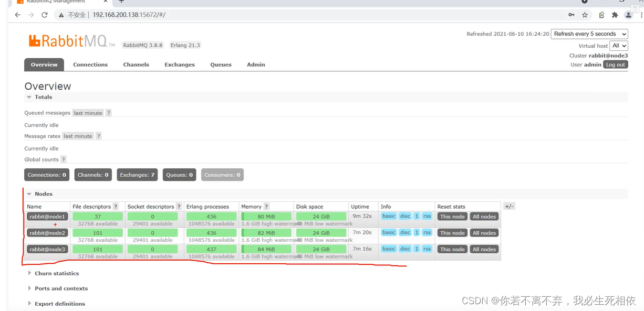Click the 82 MiB memory bar for node2

click(x=266, y=233)
